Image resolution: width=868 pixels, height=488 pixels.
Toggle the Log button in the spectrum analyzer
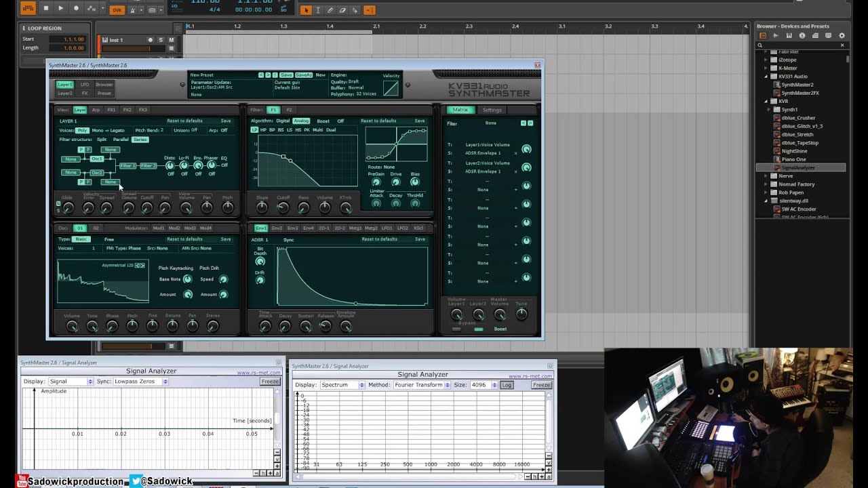click(x=507, y=385)
